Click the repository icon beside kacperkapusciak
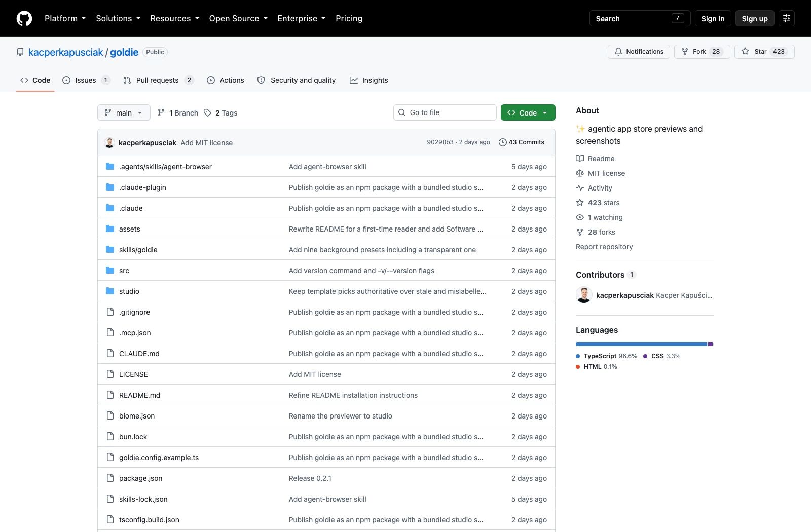Viewport: 811px width, 532px height. [x=20, y=52]
